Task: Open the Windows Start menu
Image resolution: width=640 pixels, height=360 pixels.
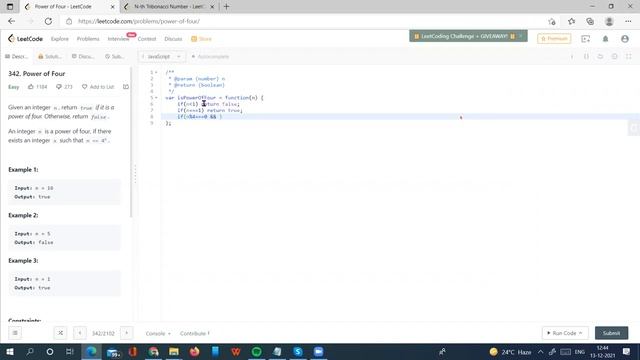Action: click(10, 351)
